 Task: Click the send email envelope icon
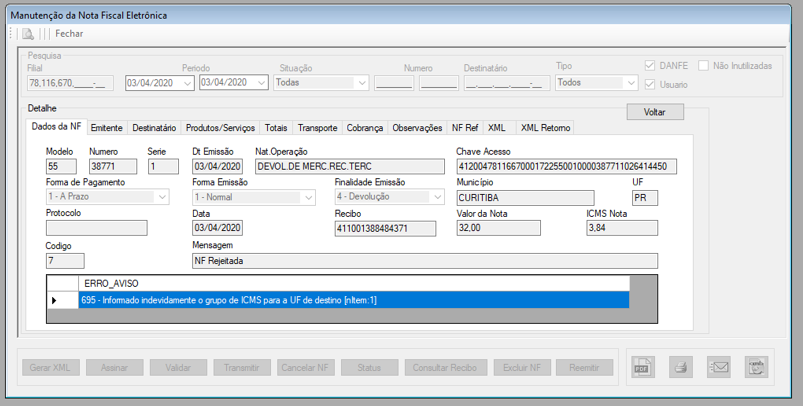pyautogui.click(x=719, y=367)
